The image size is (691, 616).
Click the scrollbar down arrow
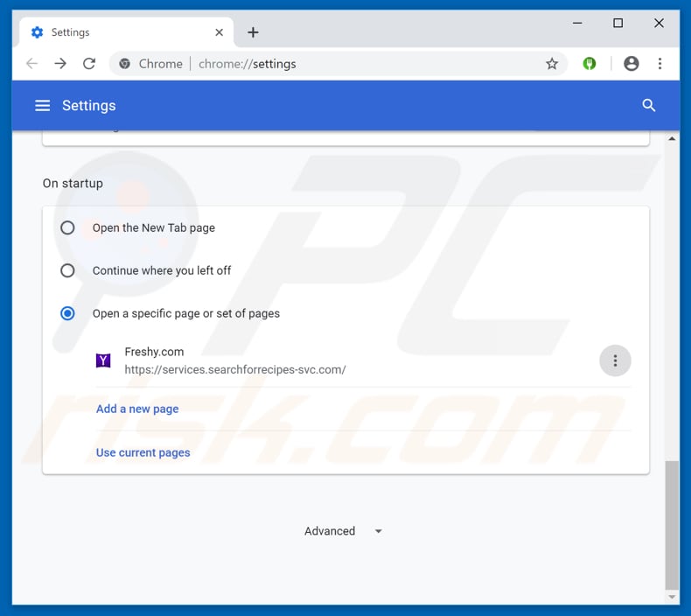[672, 597]
